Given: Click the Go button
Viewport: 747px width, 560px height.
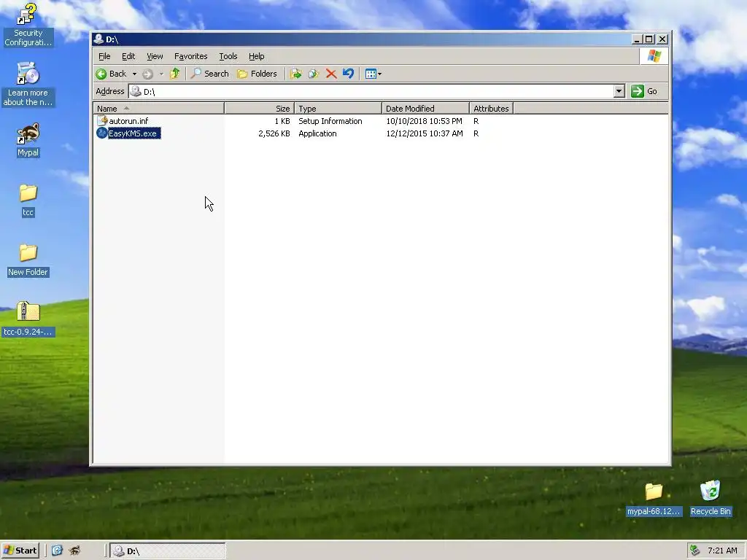Looking at the screenshot, I should [645, 91].
